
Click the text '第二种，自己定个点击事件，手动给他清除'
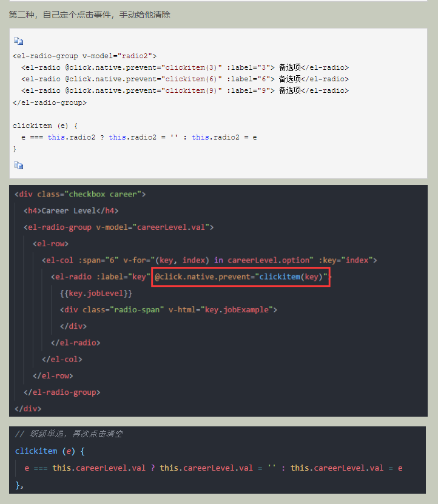89,15
